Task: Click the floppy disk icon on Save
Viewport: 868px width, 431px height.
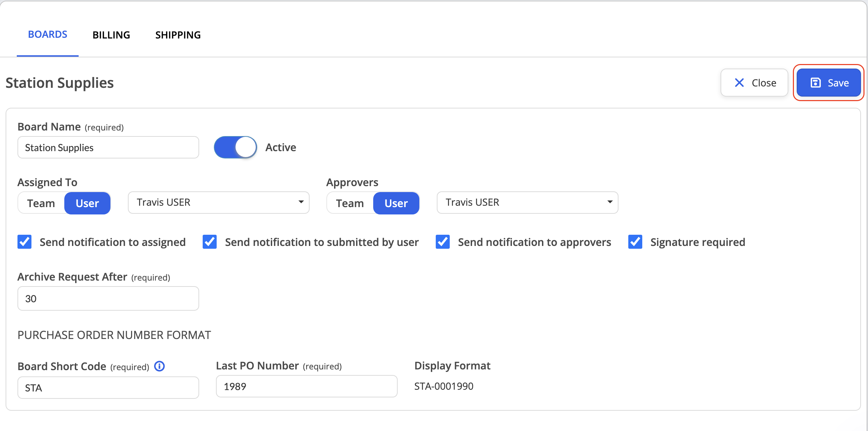Action: (x=816, y=83)
